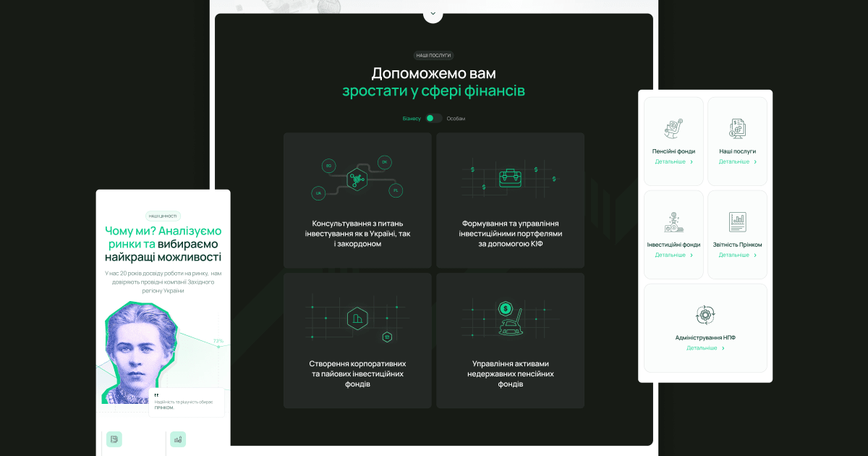This screenshot has width=868, height=456.
Task: Click the 73% chart label
Action: [218, 341]
